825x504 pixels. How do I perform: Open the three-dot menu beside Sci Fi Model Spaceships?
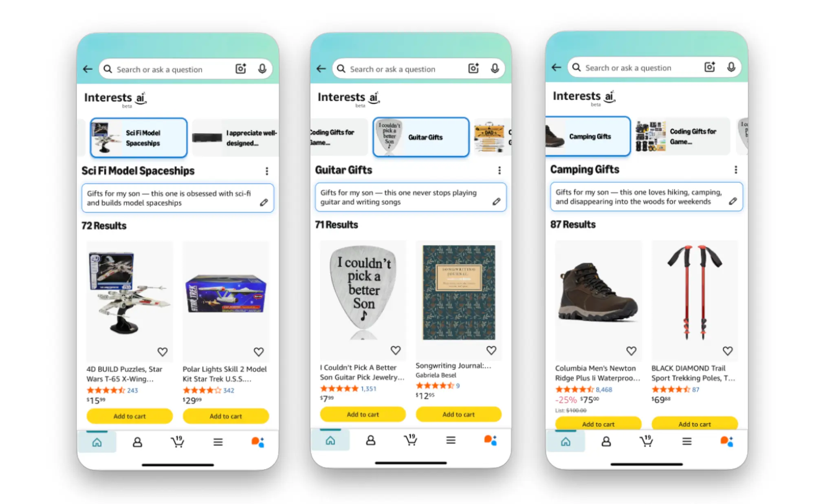tap(267, 171)
